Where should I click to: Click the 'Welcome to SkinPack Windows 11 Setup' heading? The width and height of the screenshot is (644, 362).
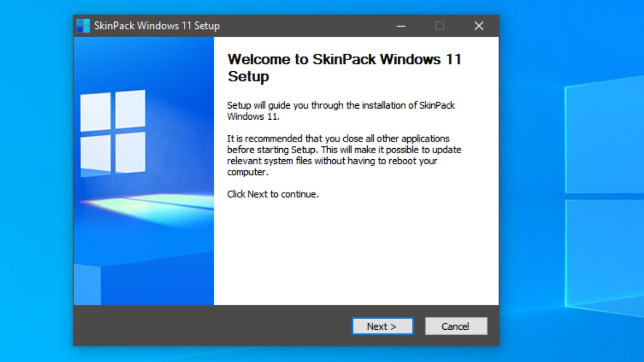[345, 67]
